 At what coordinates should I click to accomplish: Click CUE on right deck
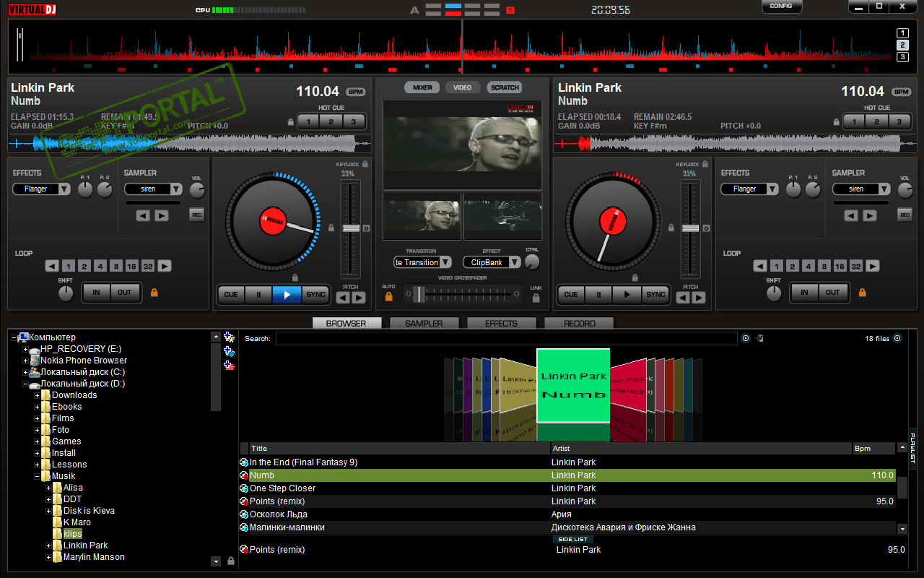pyautogui.click(x=571, y=294)
